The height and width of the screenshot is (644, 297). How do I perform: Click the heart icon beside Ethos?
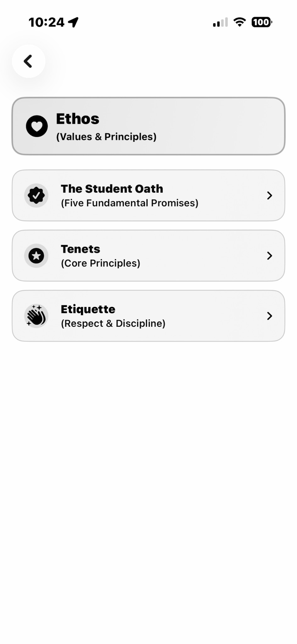pos(37,126)
